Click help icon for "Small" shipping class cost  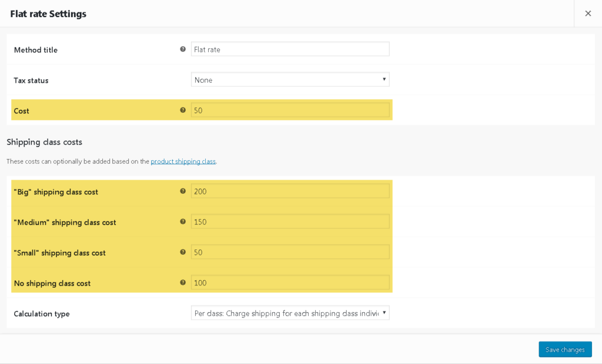183,252
